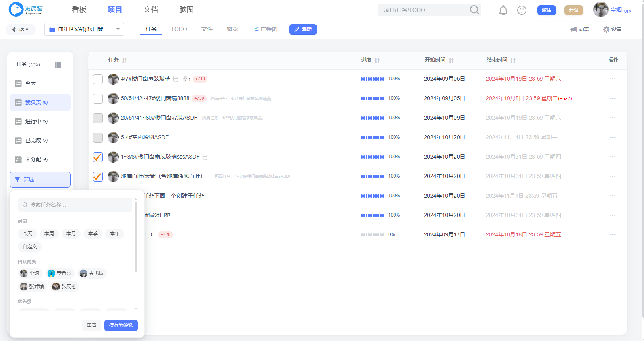This screenshot has height=341, width=644.
Task: Click the 搜索任务名称 filter search field
Action: [x=75, y=205]
